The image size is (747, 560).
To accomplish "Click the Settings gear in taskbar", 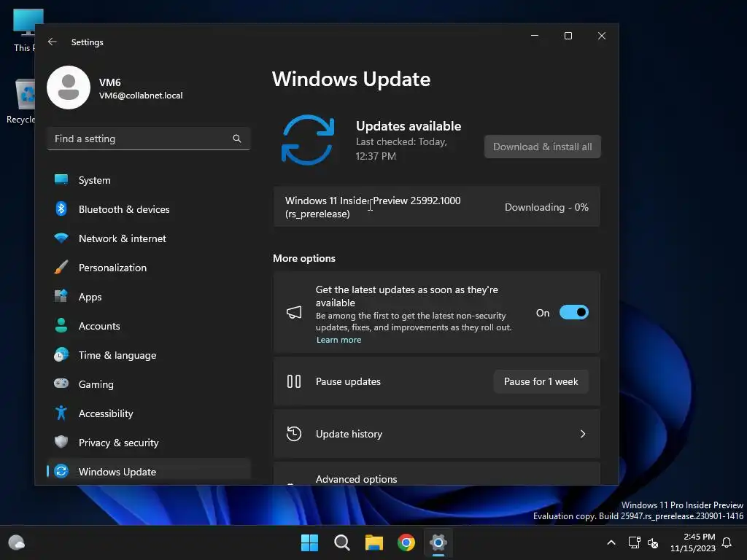I will point(438,542).
